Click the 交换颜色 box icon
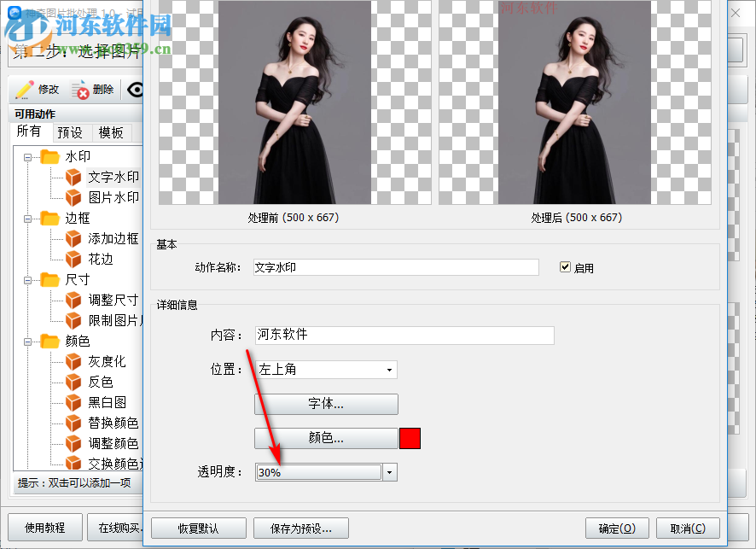The image size is (756, 549). click(73, 463)
